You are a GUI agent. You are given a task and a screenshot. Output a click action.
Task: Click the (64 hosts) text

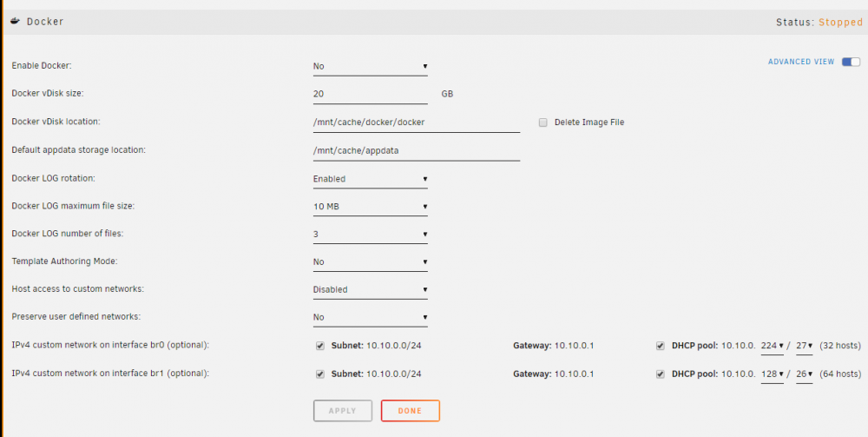tap(839, 374)
